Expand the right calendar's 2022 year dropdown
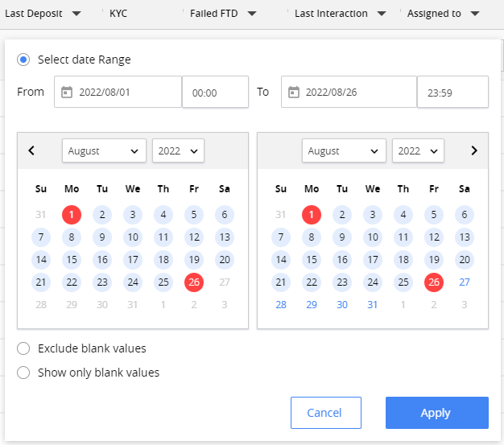Screen dimensions: 504x445 point(418,150)
